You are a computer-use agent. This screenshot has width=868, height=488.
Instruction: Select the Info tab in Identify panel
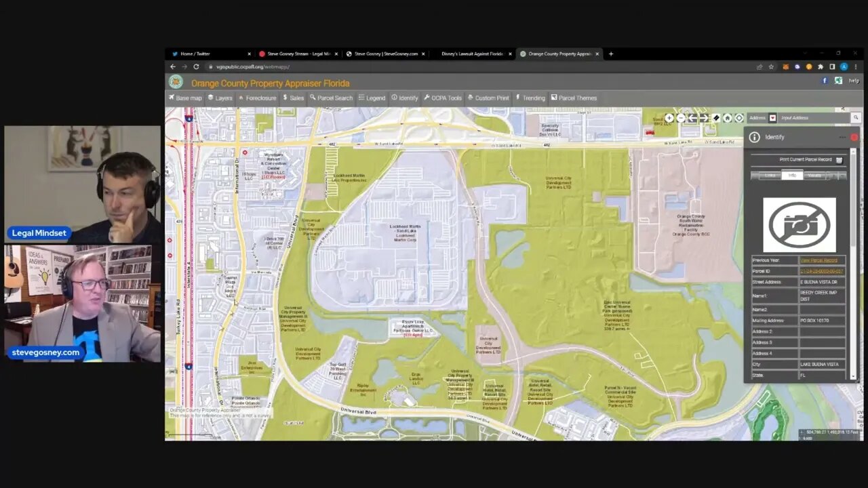[x=792, y=176]
